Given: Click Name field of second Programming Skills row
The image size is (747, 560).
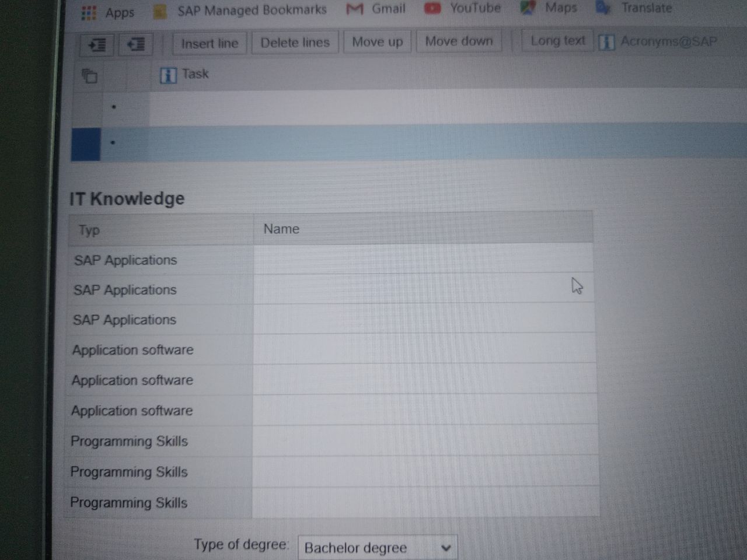Looking at the screenshot, I should 425,471.
